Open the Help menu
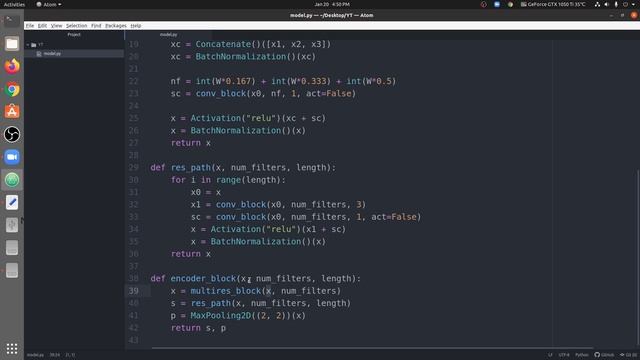This screenshot has width=640, height=360. click(x=136, y=25)
